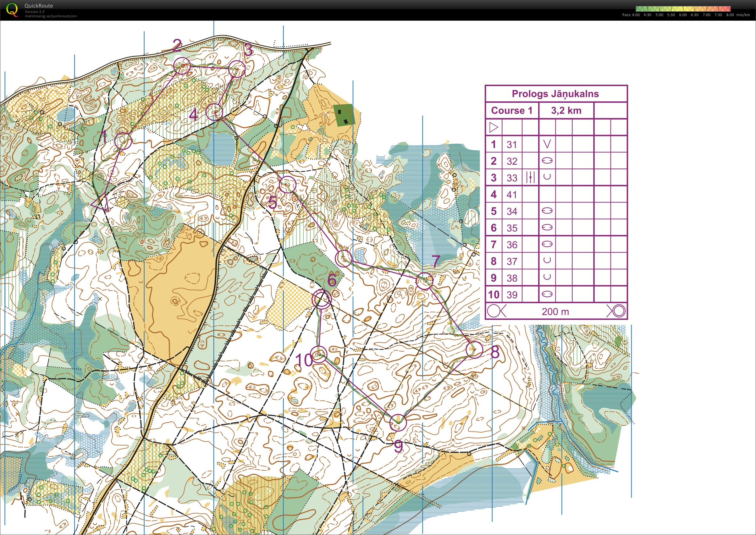Open the matstroeng.se/quickroute/en link text
The height and width of the screenshot is (535, 756).
(51, 16)
